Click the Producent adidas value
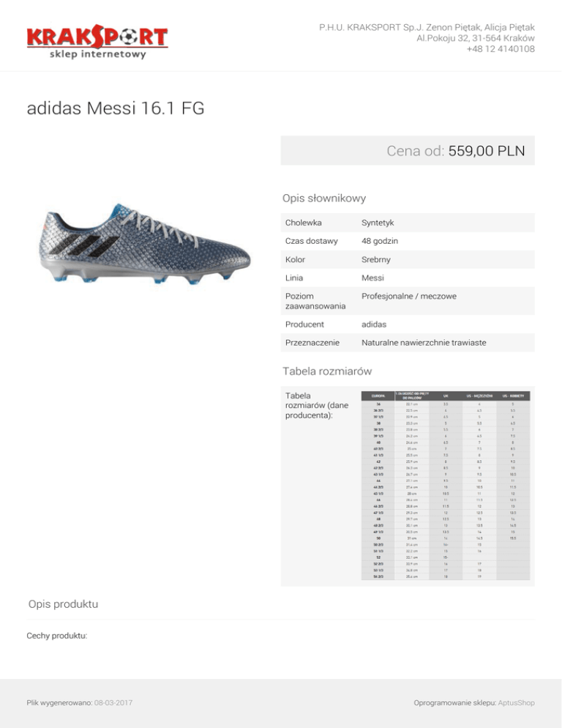This screenshot has height=728, width=562. [x=374, y=324]
